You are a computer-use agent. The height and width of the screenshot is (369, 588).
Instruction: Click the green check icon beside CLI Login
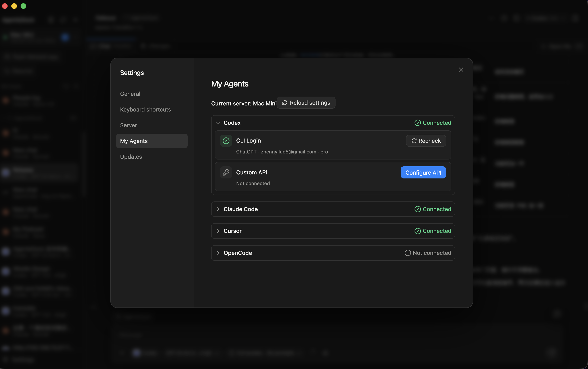click(x=226, y=141)
